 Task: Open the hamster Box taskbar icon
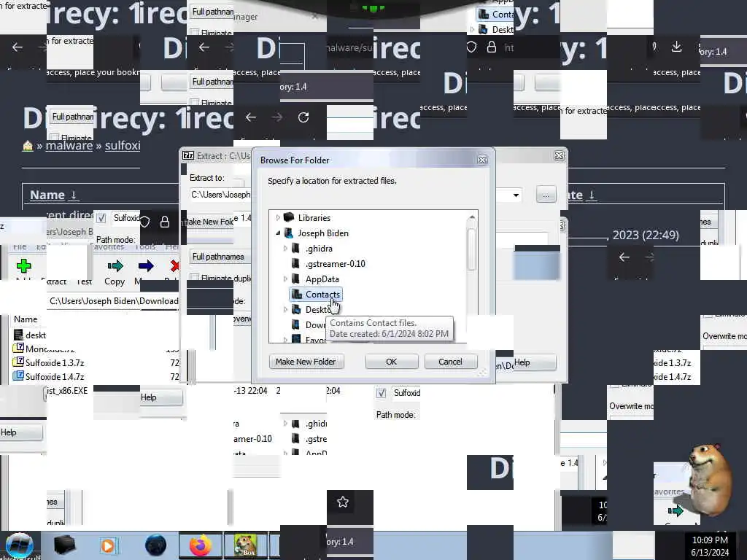coord(245,545)
